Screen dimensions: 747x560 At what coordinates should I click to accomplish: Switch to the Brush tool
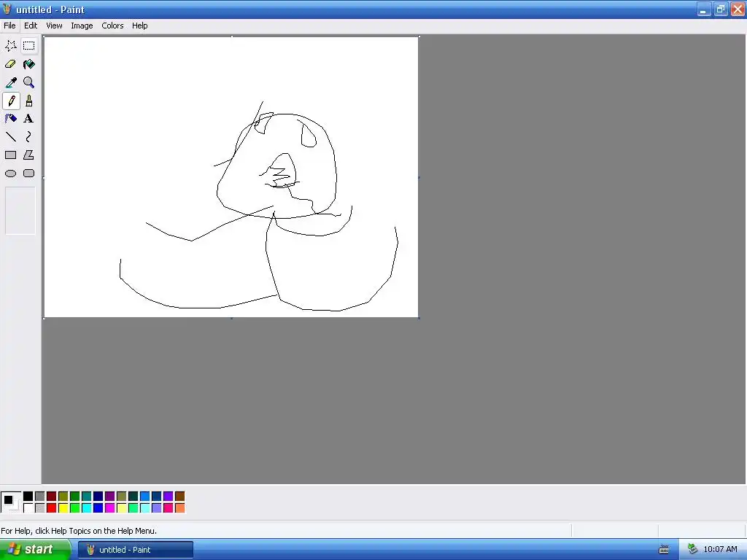[29, 101]
